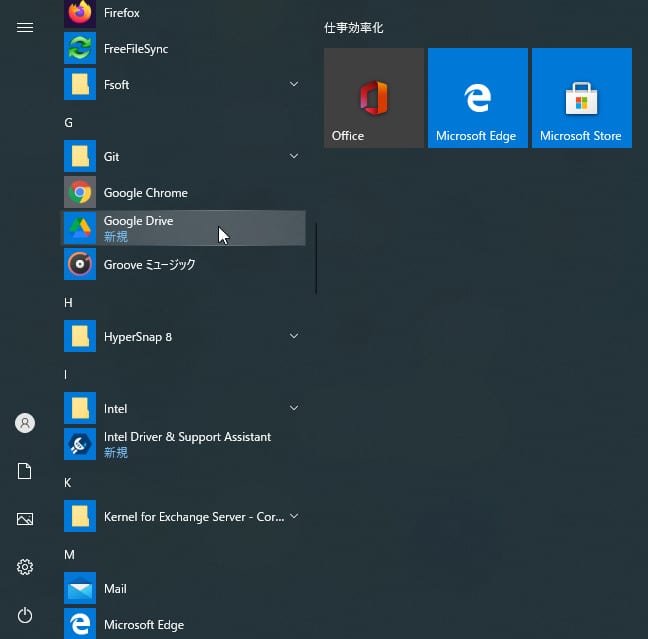Image resolution: width=648 pixels, height=639 pixels.
Task: Expand the Git folder group
Action: [294, 157]
